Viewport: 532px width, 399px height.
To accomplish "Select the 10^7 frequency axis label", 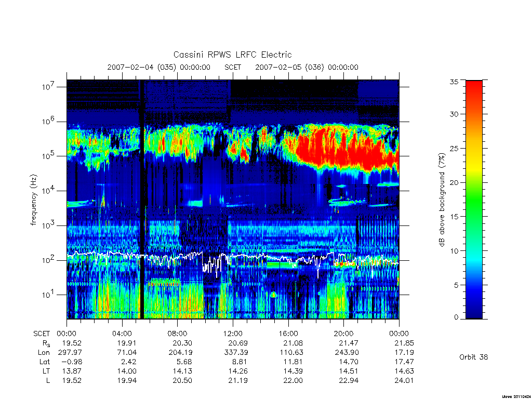I will coord(48,87).
